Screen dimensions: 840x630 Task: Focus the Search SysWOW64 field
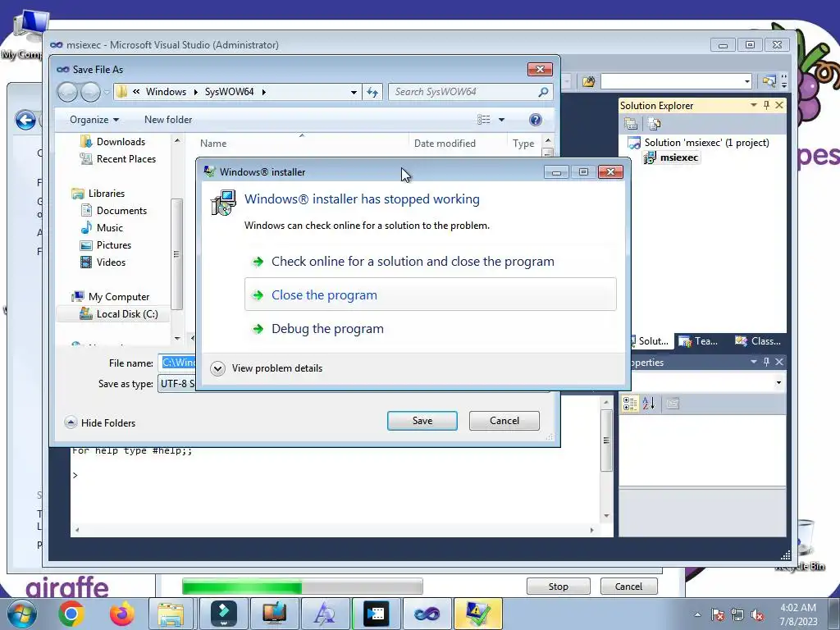click(x=463, y=92)
